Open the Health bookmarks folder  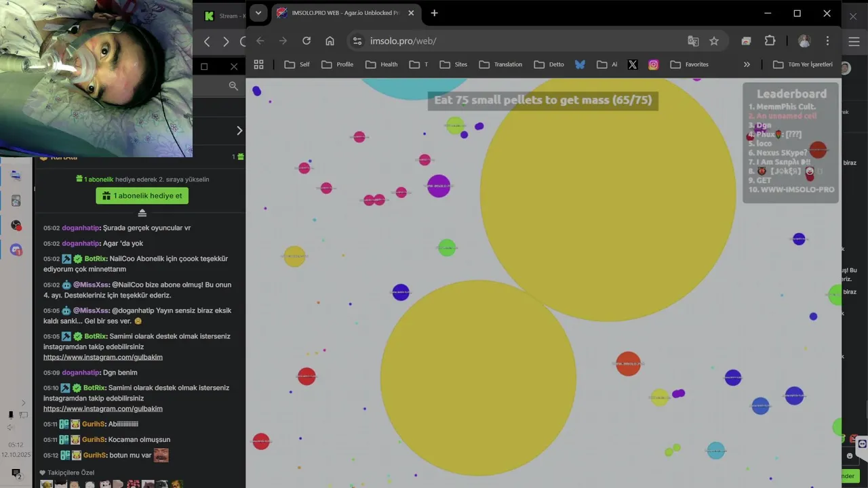(x=382, y=64)
